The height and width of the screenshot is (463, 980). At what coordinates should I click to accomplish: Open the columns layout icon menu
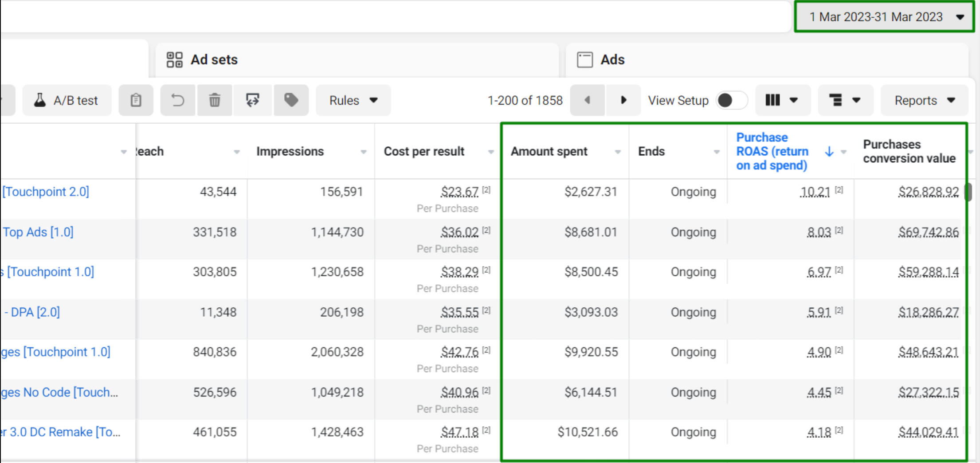[782, 100]
